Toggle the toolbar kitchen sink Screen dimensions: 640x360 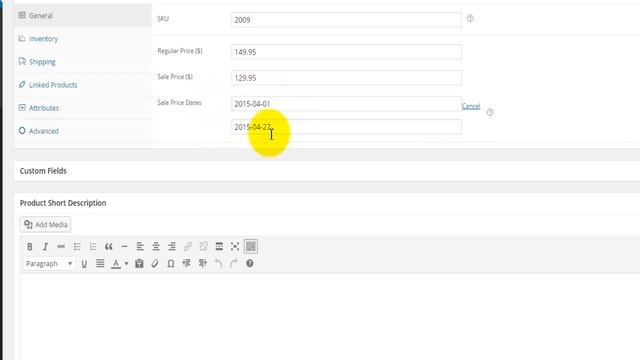point(251,247)
